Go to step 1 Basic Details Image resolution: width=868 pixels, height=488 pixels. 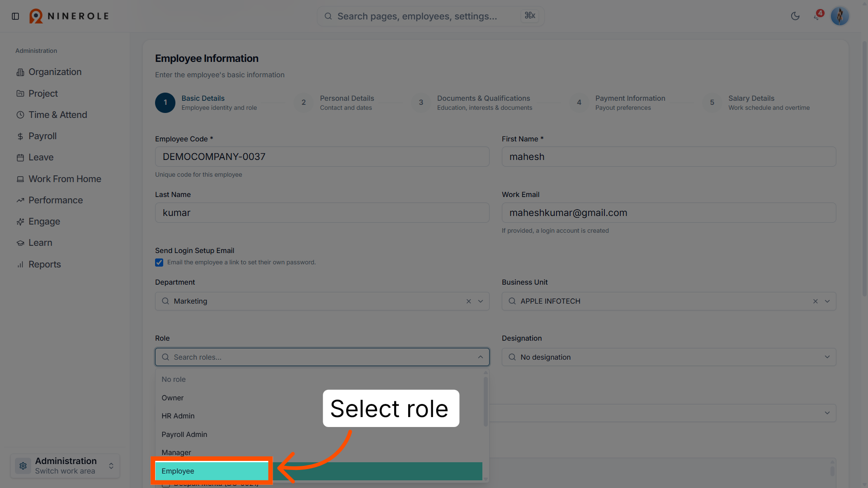pos(207,103)
